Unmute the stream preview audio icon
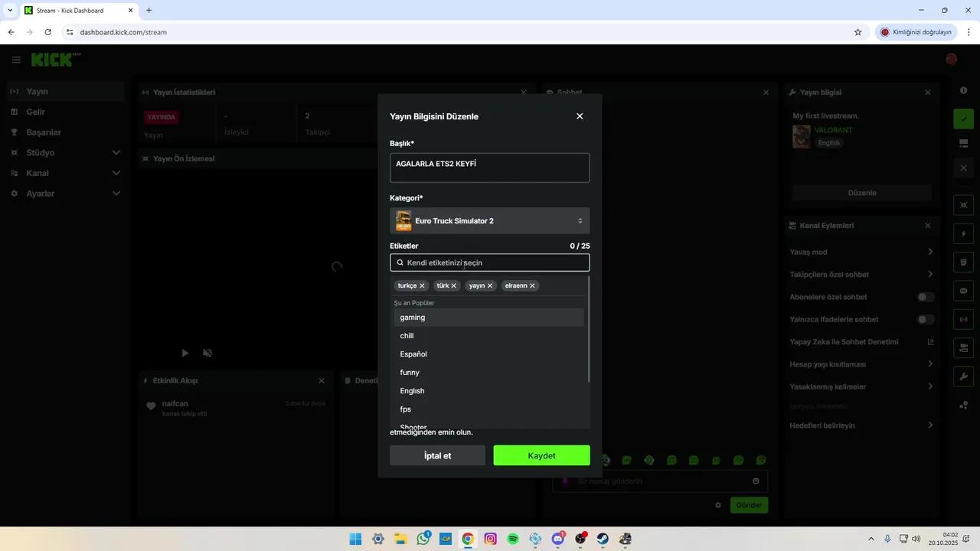 [207, 353]
